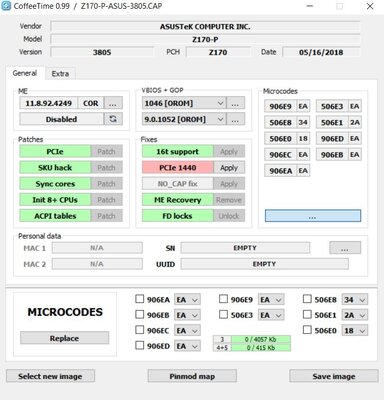384x400 pixels.
Task: Click the Save image button
Action: (x=334, y=376)
